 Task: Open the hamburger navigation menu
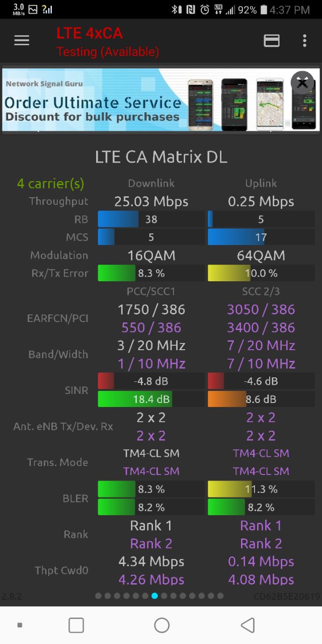click(22, 41)
